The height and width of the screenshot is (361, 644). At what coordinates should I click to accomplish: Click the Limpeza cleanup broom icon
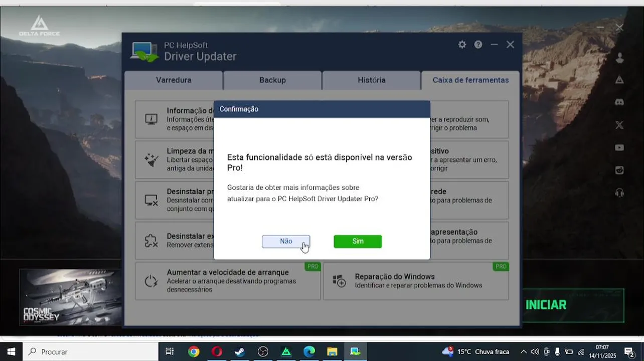pyautogui.click(x=151, y=159)
